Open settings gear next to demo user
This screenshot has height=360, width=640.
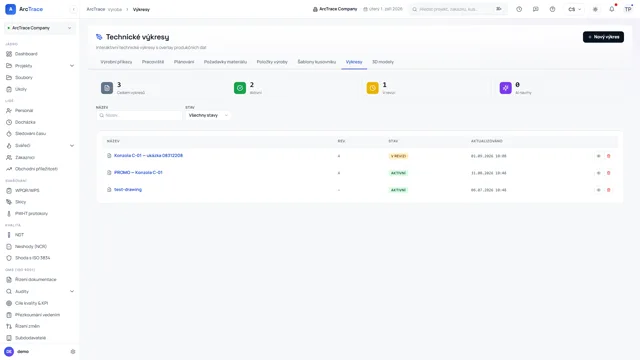tap(73, 351)
